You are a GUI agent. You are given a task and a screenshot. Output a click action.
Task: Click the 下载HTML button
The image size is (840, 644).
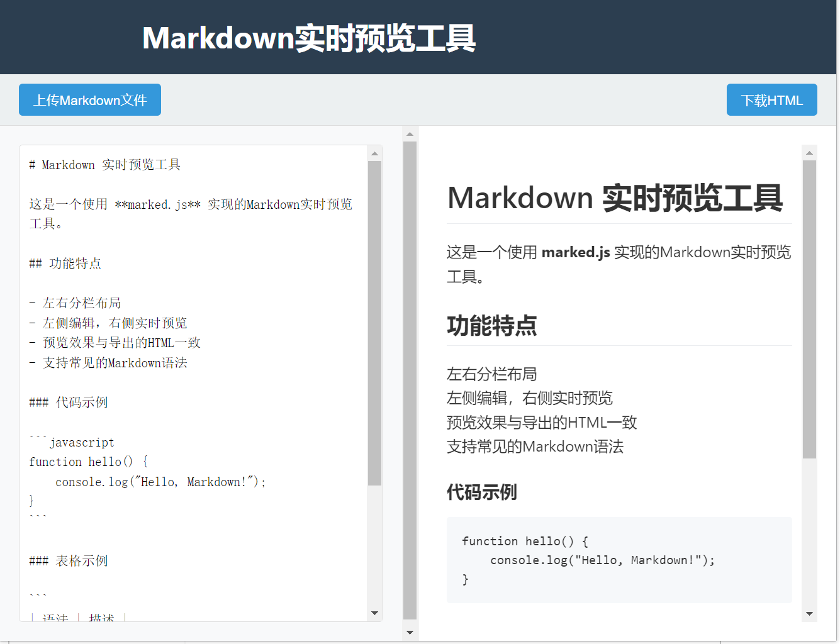pos(771,100)
